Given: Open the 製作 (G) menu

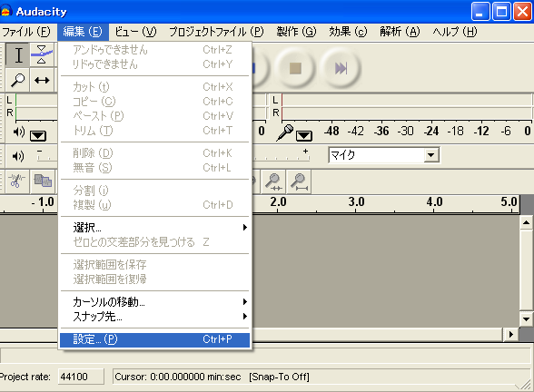Looking at the screenshot, I should click(296, 32).
